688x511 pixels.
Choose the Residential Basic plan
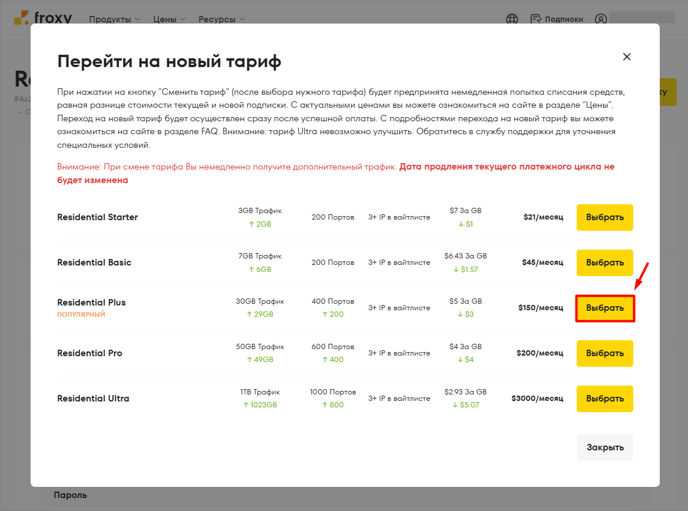click(x=605, y=262)
